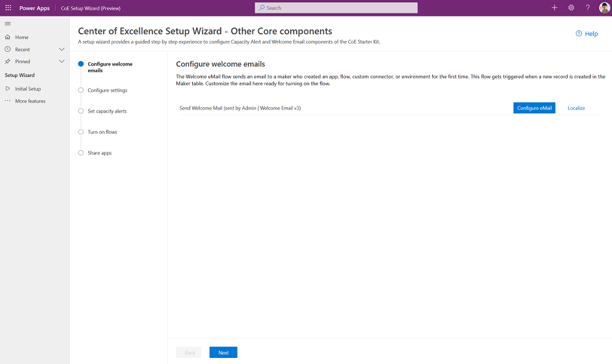612x364 pixels.
Task: Click the Configure welcome emails step label
Action: click(110, 67)
